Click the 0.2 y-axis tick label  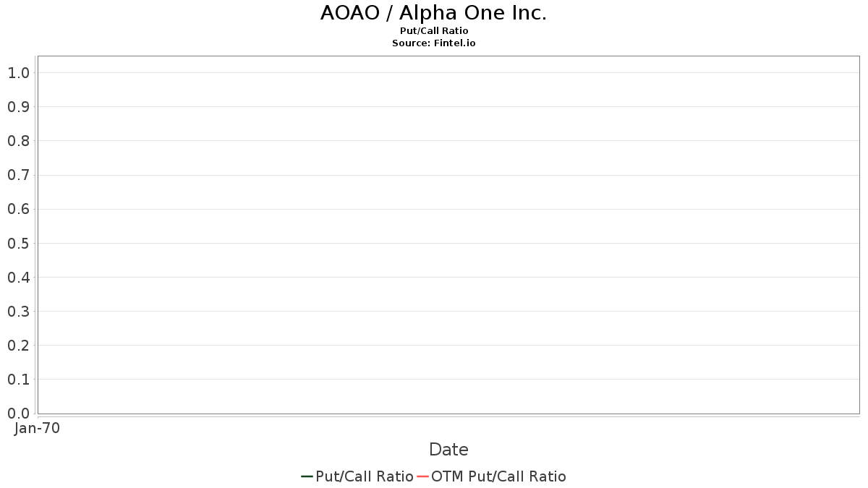pyautogui.click(x=18, y=346)
